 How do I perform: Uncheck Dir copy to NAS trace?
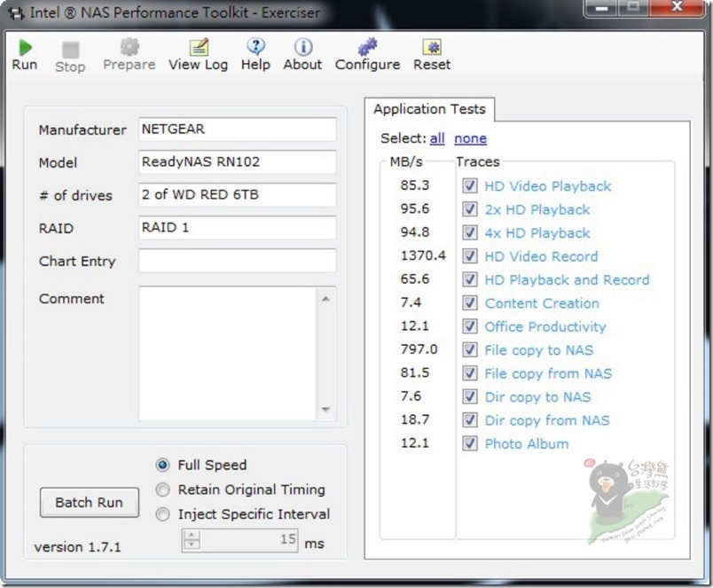470,396
